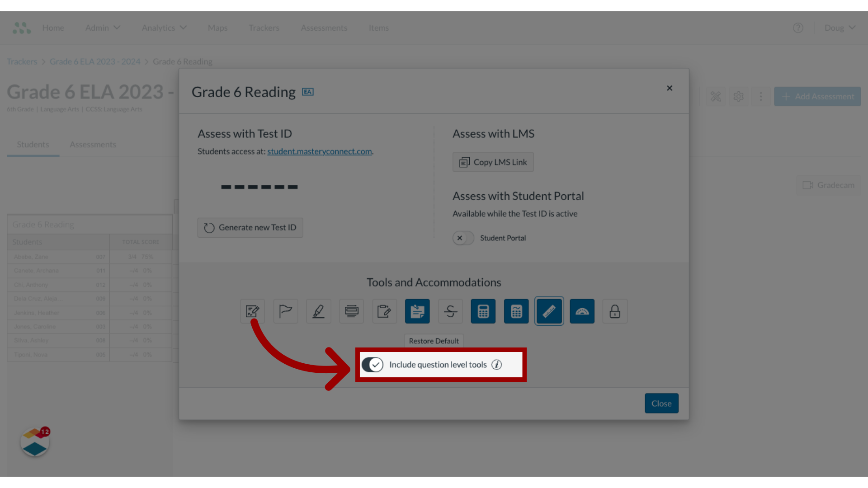
Task: Click the student.masteryconnect.com link
Action: [x=320, y=151]
